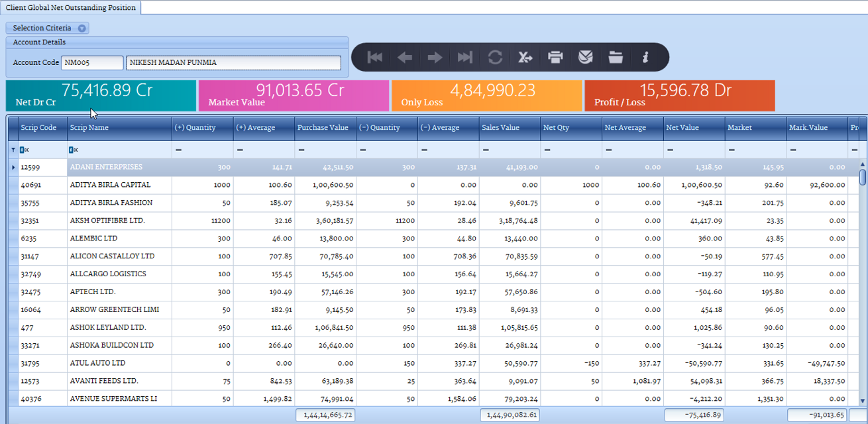The height and width of the screenshot is (424, 868).
Task: Open the folder icon in the toolbar
Action: pyautogui.click(x=616, y=58)
